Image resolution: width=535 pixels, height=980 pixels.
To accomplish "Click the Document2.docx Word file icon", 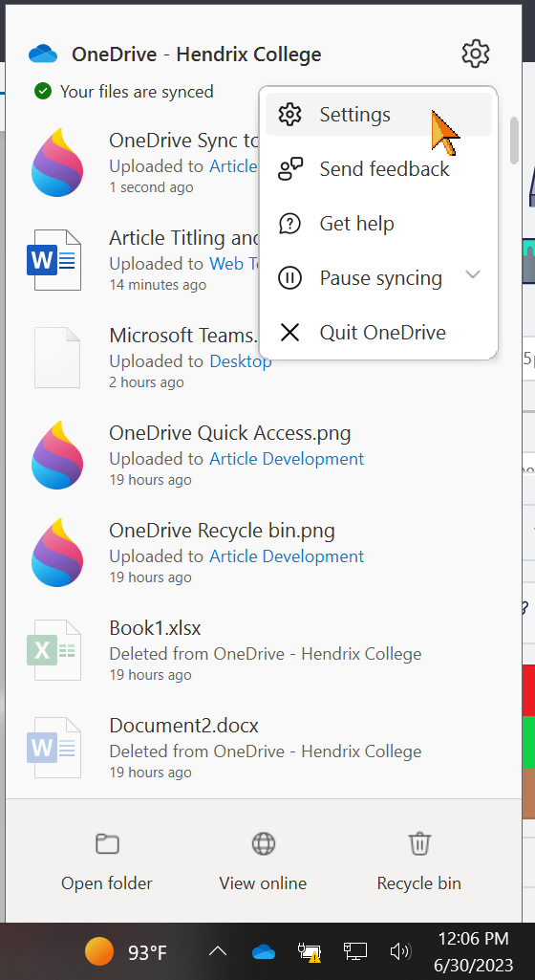I will (54, 748).
